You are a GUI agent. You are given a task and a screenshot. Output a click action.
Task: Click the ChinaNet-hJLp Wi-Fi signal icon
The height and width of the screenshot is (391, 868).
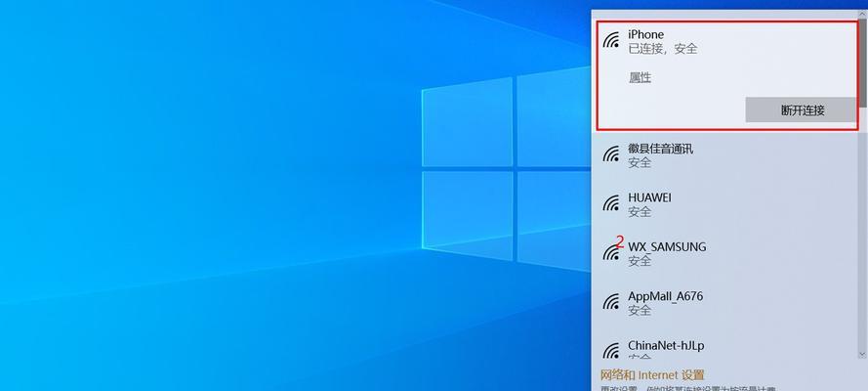point(611,351)
